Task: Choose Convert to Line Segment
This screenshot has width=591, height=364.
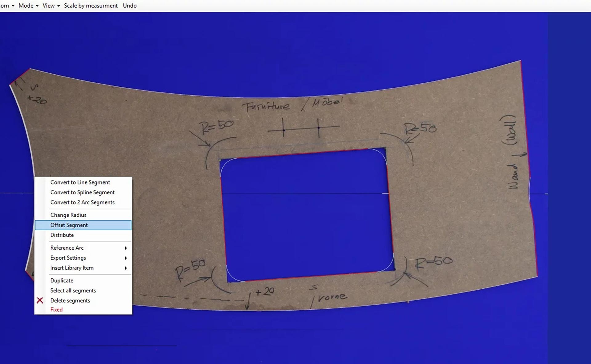Action: tap(80, 182)
